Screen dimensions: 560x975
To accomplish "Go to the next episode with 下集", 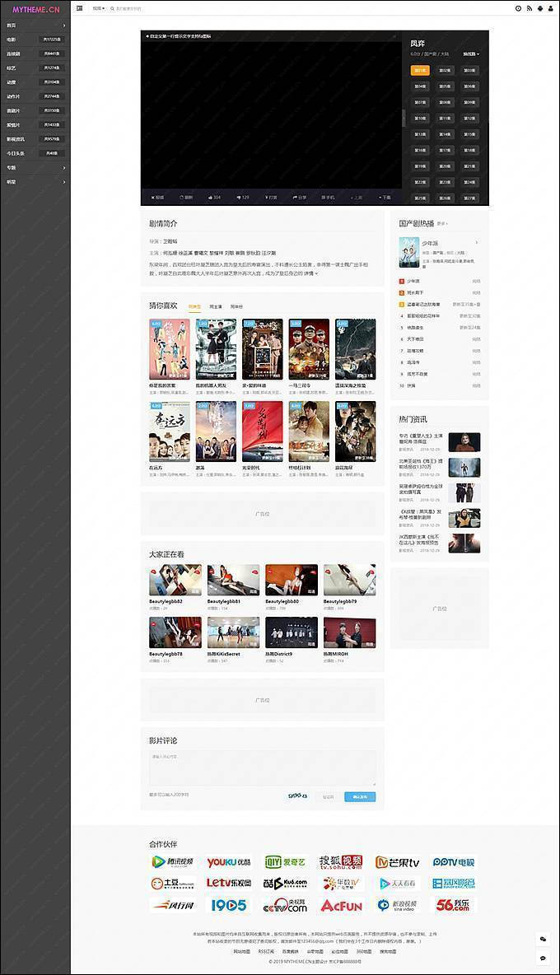I will click(x=385, y=197).
